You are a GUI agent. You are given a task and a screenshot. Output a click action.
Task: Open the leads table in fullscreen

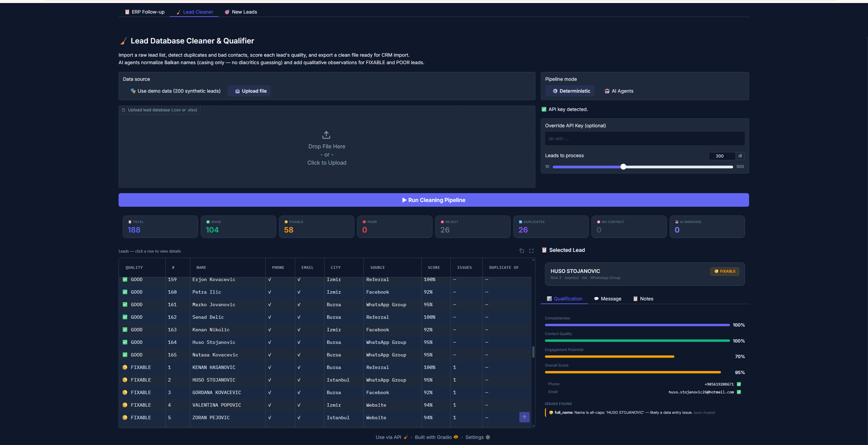(x=531, y=251)
